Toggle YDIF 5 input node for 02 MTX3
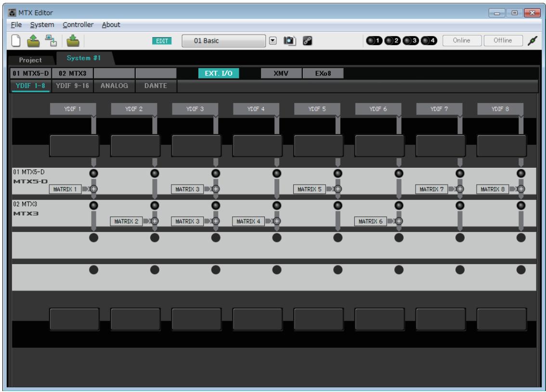 [338, 205]
